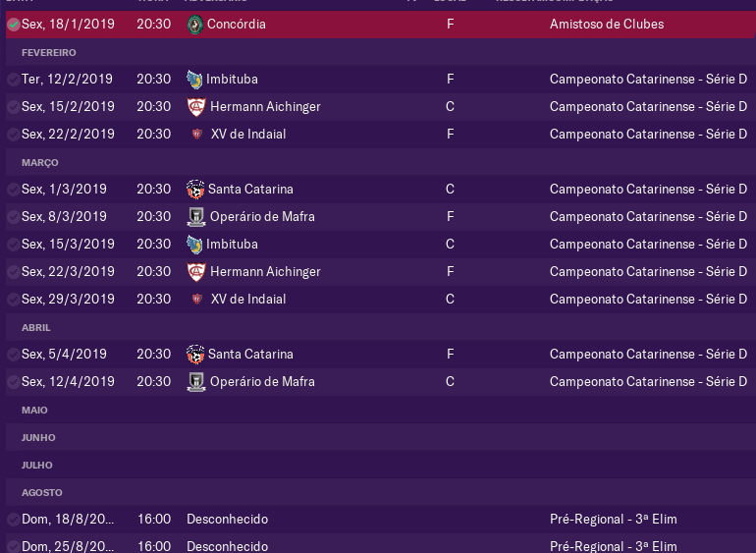
Task: Click Operário de Mafra crest on 12/4/2019
Action: (196, 382)
